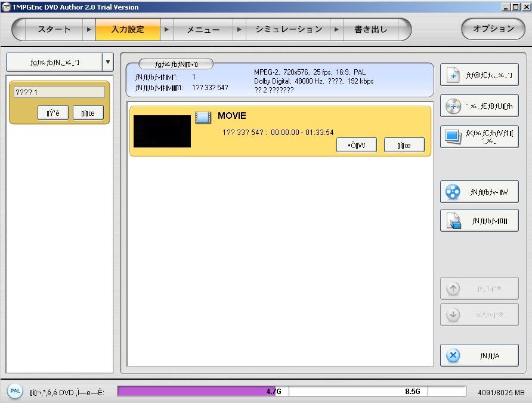Select the 入力設定 step tab
The width and height of the screenshot is (532, 403).
(128, 29)
